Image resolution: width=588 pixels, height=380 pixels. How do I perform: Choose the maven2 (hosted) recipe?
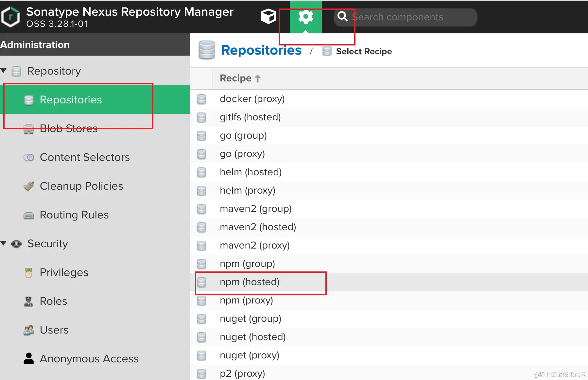coord(389,227)
